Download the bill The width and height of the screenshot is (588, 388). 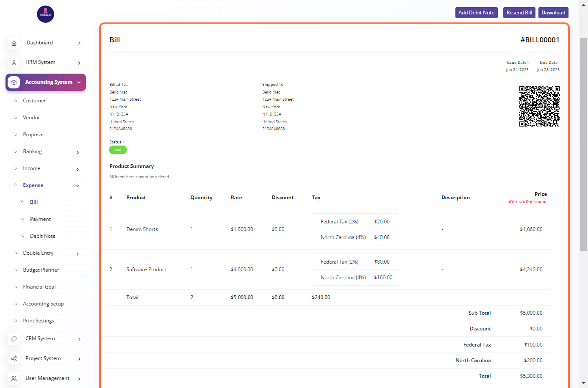pyautogui.click(x=553, y=13)
